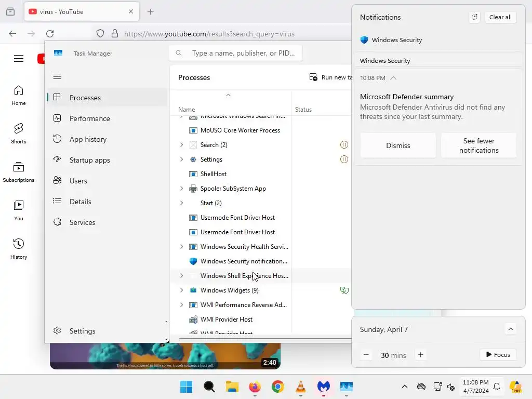Screen dimensions: 532x399
Task: Open Task Manager hamburger navigation menu
Action: tap(57, 76)
